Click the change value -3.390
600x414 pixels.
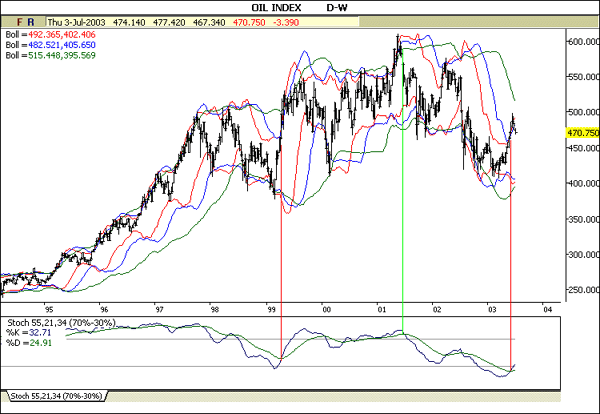(285, 22)
